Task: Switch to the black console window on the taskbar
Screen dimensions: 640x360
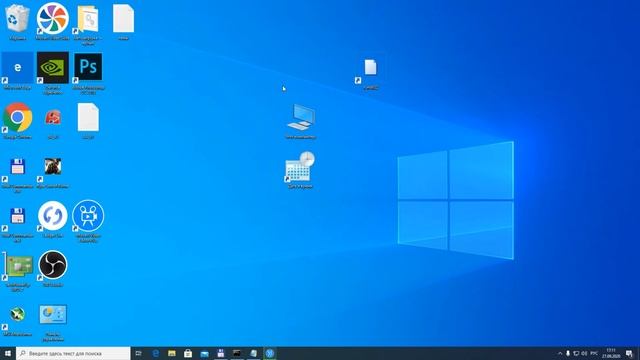Action: coord(237,353)
